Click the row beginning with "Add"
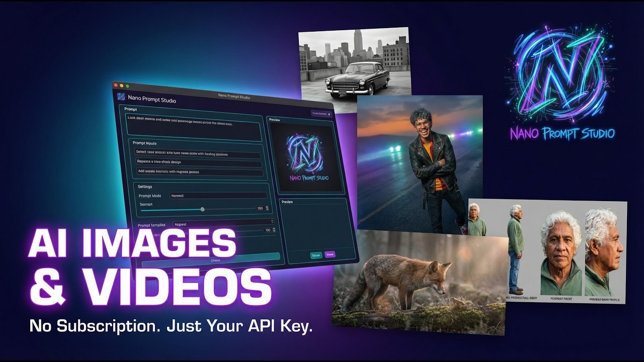Image resolution: width=644 pixels, height=362 pixels. coord(200,172)
